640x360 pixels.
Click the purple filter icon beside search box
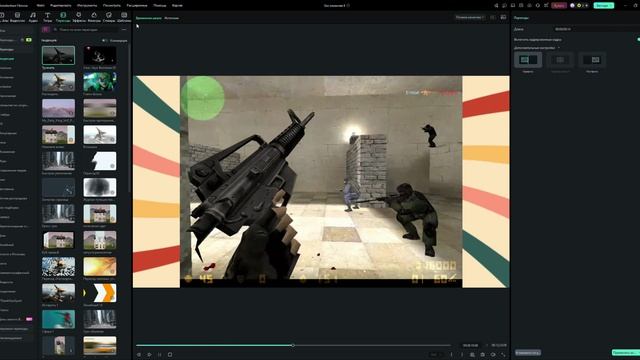pyautogui.click(x=45, y=29)
